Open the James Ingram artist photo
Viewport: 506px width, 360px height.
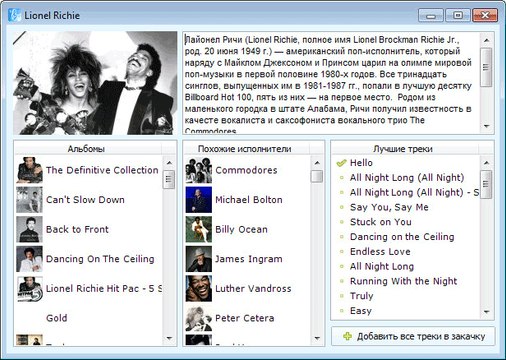coord(199,259)
